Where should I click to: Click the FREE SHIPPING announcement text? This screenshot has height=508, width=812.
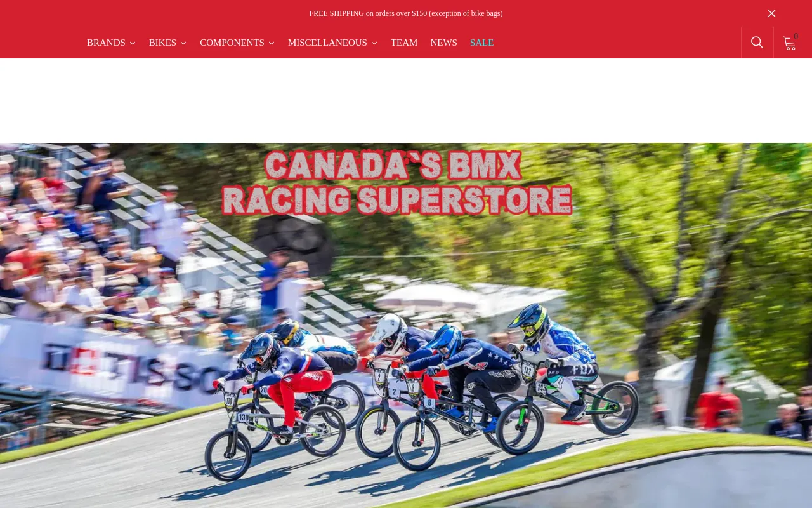(406, 13)
